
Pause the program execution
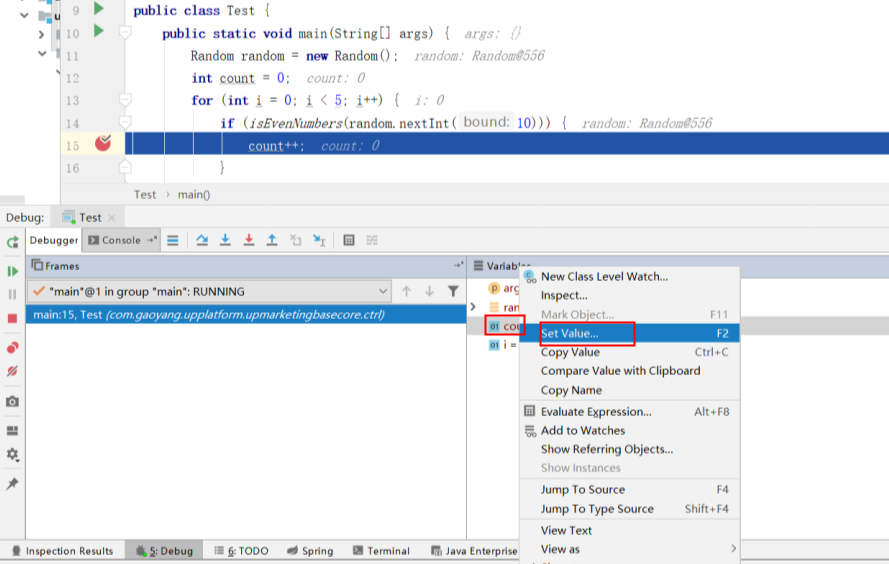[12, 294]
